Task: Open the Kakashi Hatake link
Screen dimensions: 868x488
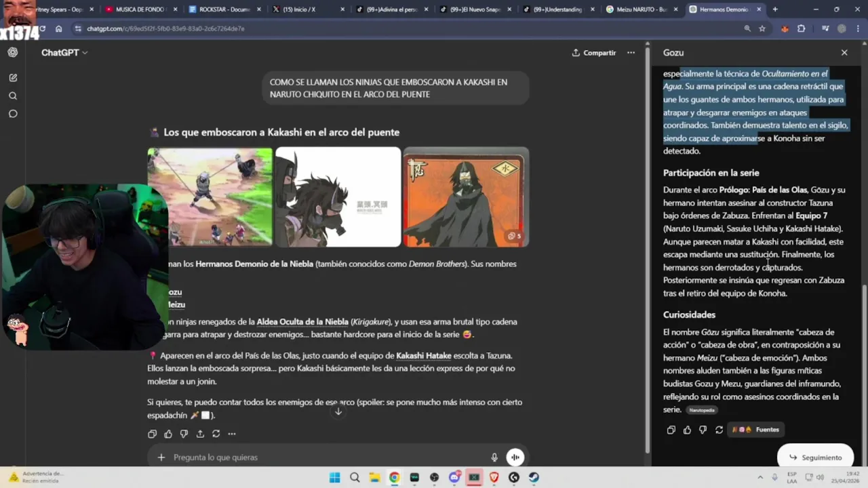Action: (424, 356)
